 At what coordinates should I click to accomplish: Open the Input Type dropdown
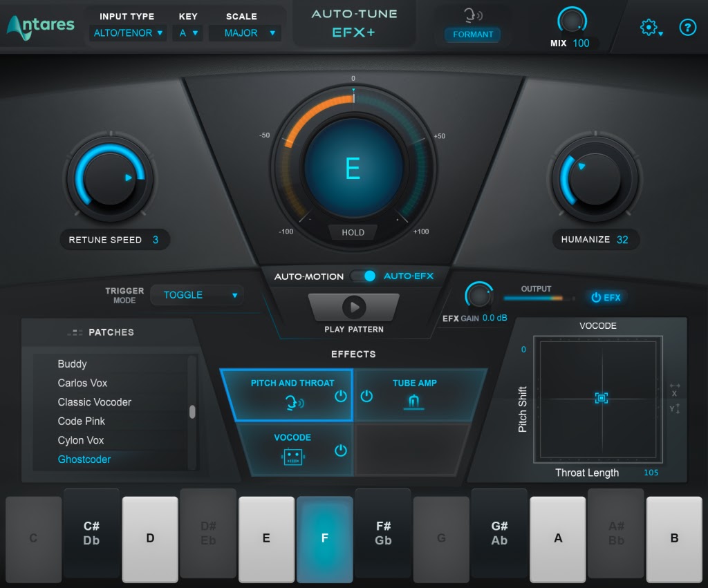(128, 33)
